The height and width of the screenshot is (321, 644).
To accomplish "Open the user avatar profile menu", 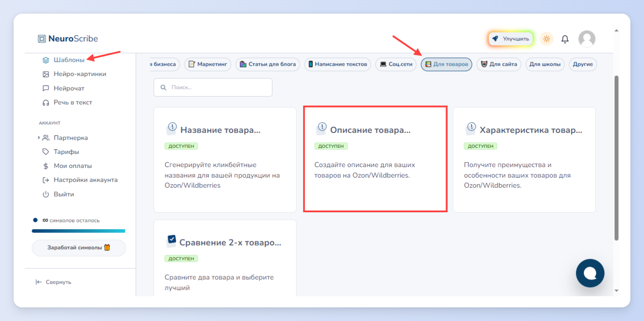I will tap(587, 39).
